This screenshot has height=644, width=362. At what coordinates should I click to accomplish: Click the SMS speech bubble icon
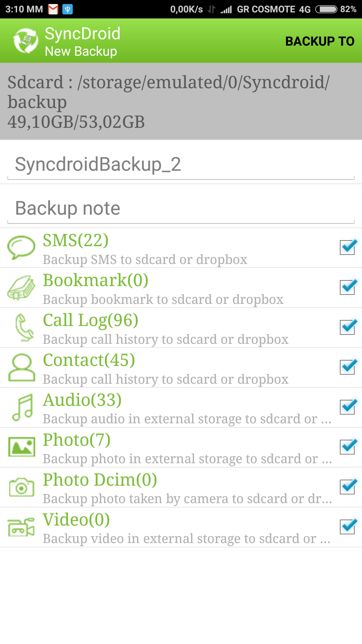[x=21, y=248]
